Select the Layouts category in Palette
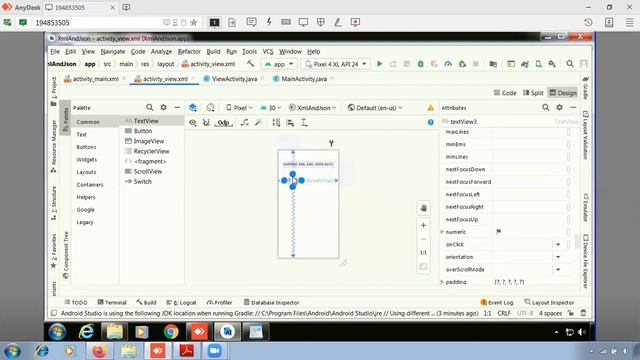Image resolution: width=640 pixels, height=360 pixels. coord(86,172)
